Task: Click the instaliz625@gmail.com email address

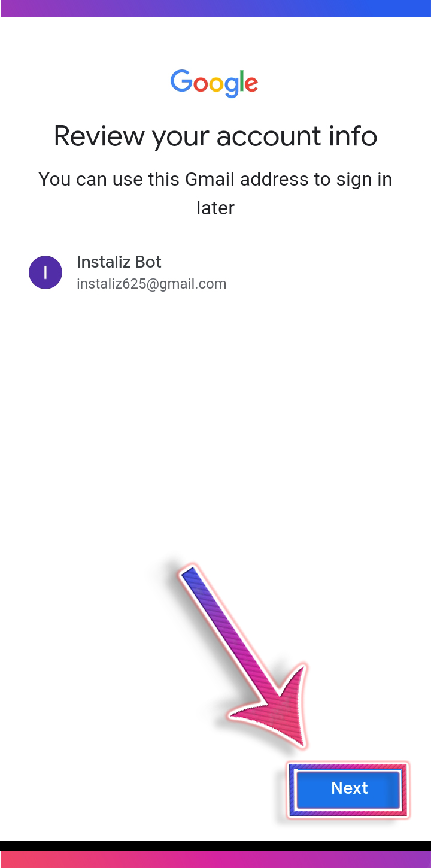Action: (x=151, y=284)
